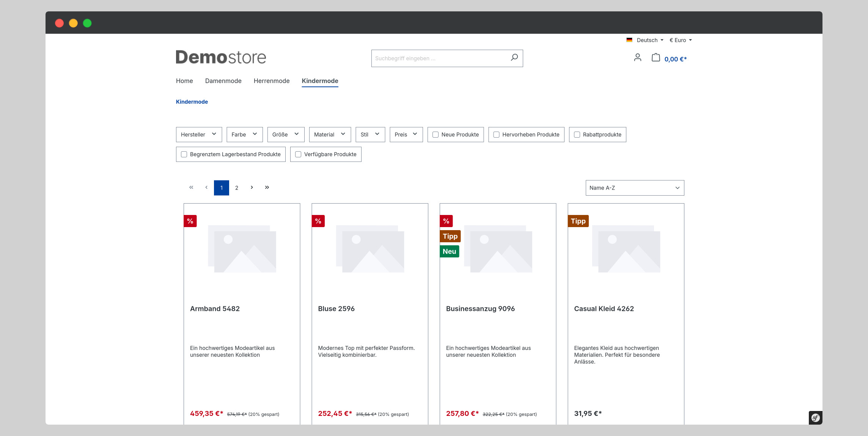Switch to Herrenmode navigation tab

pos(272,81)
